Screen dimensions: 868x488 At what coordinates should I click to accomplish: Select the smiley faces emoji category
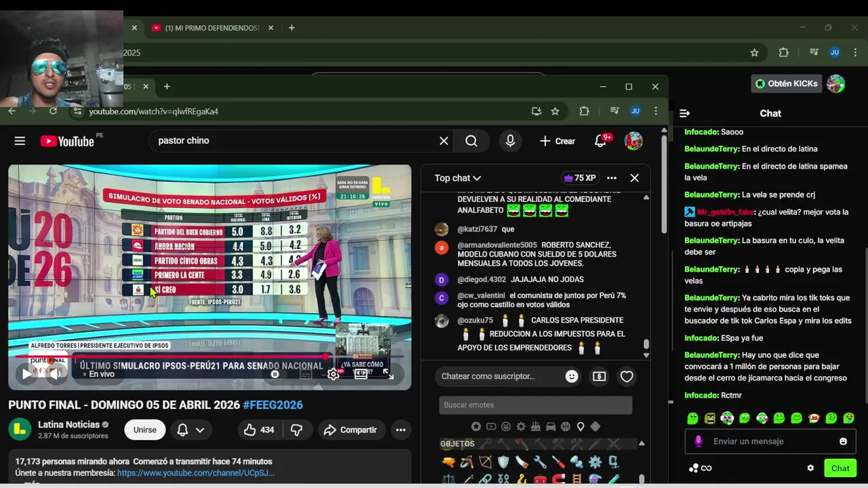506,426
